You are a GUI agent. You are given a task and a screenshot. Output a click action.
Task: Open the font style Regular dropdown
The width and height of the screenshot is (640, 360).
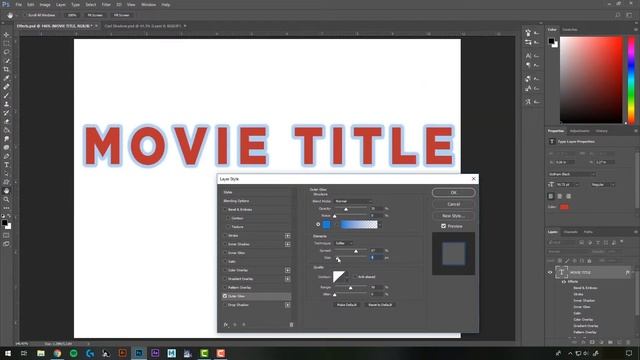[603, 184]
